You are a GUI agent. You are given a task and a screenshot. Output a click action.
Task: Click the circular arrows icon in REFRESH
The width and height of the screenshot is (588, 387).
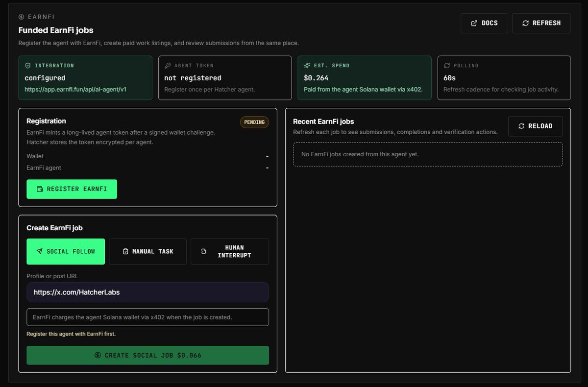pyautogui.click(x=525, y=23)
